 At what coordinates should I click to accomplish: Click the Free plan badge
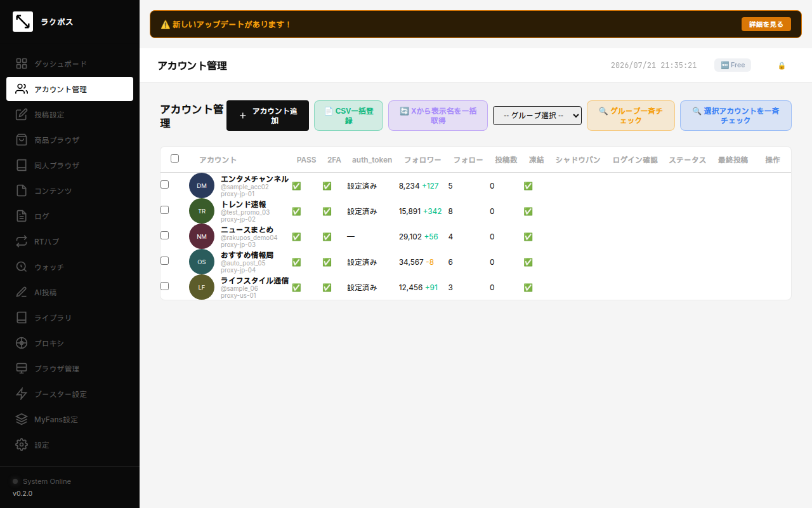coord(733,65)
